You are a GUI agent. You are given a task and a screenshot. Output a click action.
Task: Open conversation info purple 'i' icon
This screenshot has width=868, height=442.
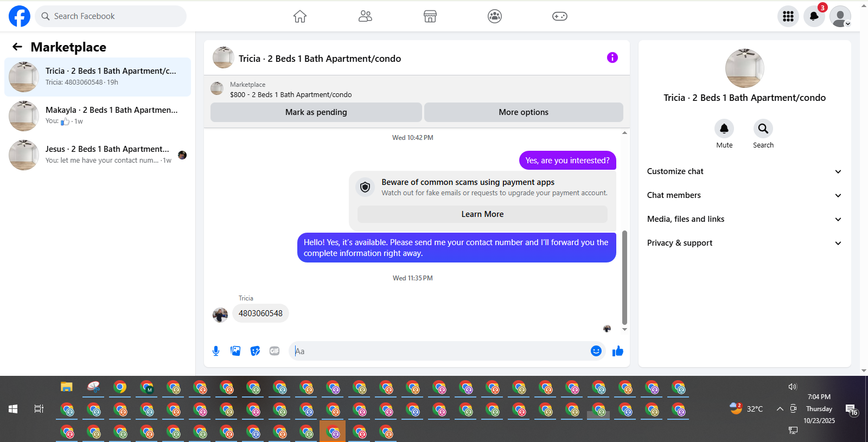click(x=612, y=57)
